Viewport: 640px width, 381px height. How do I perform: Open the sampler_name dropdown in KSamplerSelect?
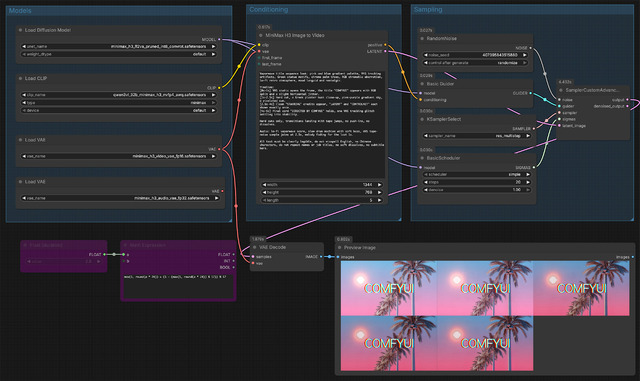click(477, 136)
